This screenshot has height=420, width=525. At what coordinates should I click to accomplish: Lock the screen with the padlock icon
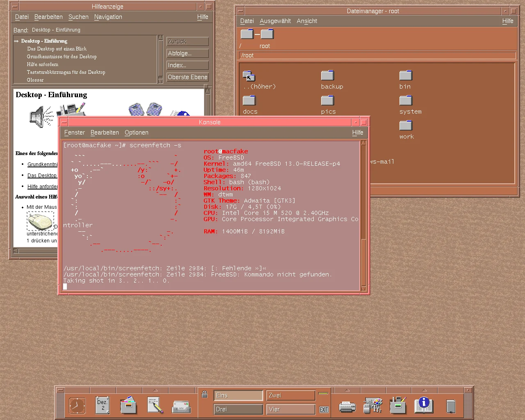(x=204, y=395)
